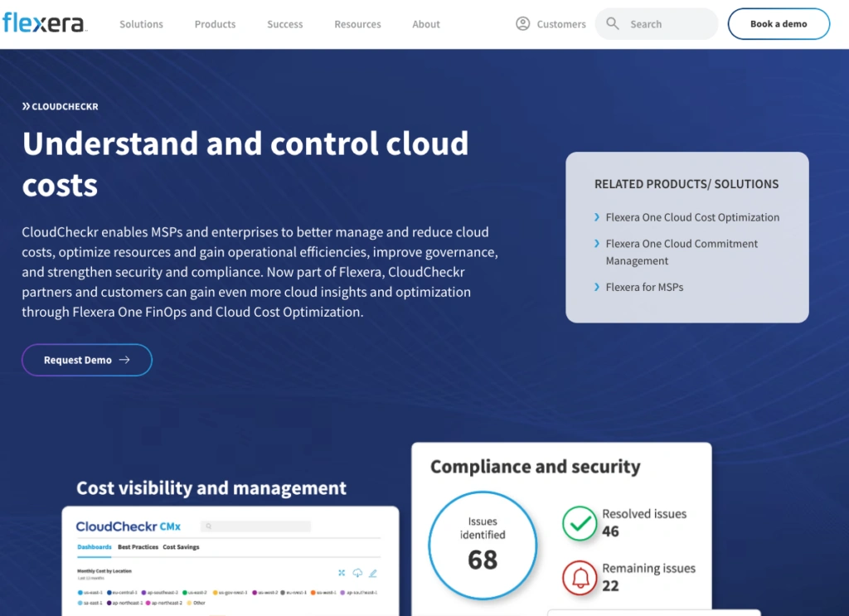Image resolution: width=849 pixels, height=616 pixels.
Task: Click the cloud download icon in CloudCheckr dashboard
Action: point(357,573)
